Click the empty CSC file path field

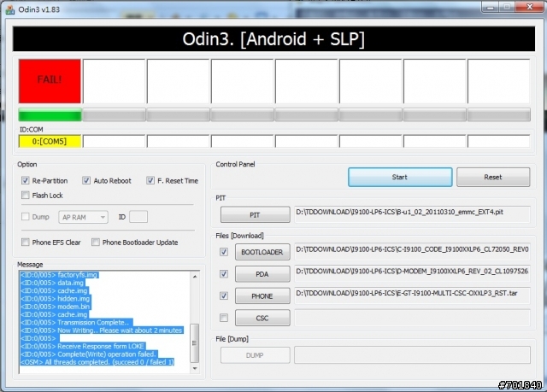click(x=412, y=318)
